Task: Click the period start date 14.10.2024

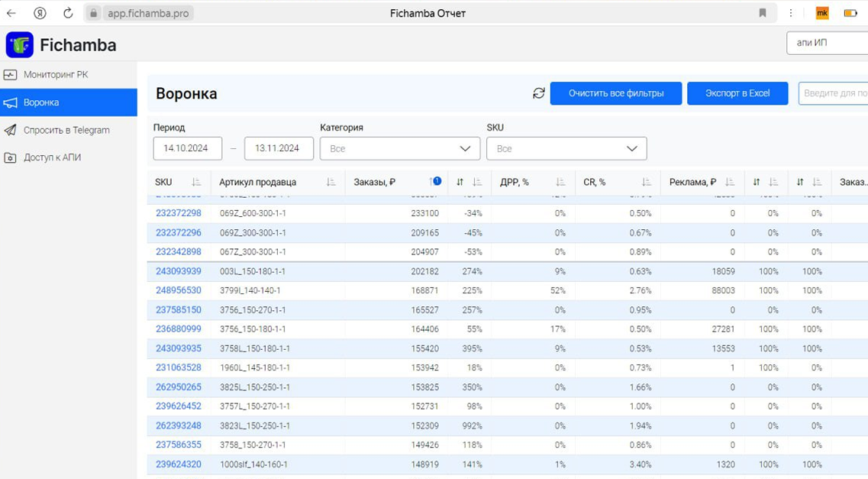Action: click(188, 148)
